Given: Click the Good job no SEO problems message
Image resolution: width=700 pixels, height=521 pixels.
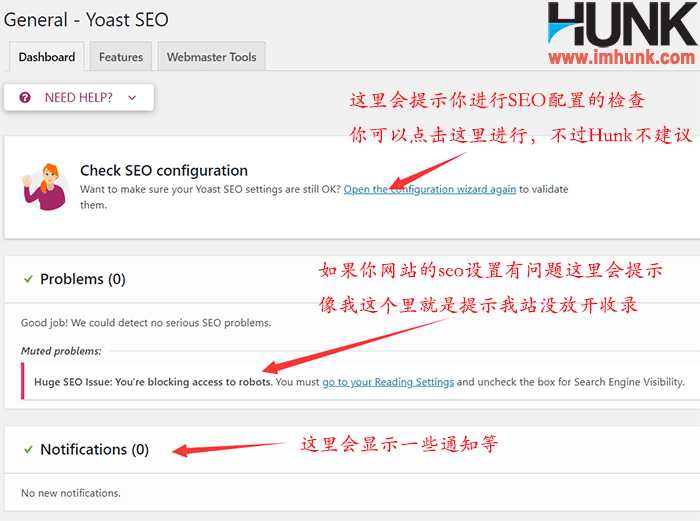Looking at the screenshot, I should 146,323.
